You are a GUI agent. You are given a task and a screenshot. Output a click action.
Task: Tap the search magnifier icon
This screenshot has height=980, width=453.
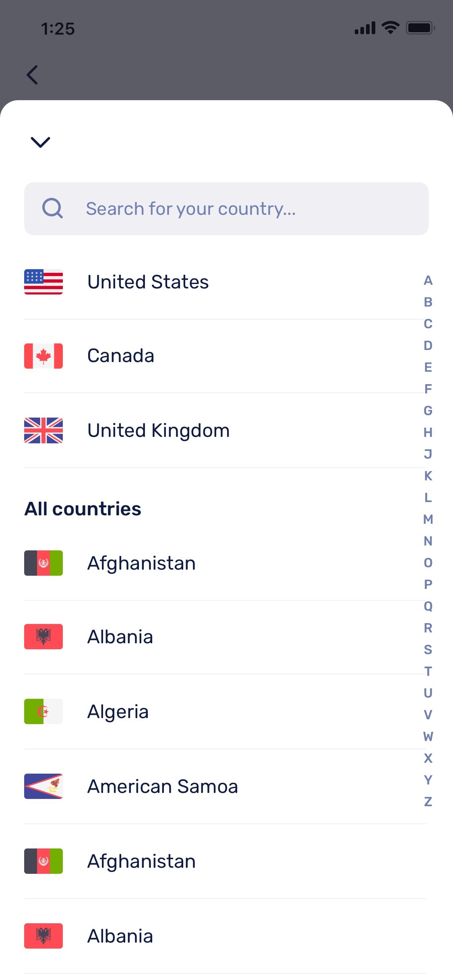point(53,208)
